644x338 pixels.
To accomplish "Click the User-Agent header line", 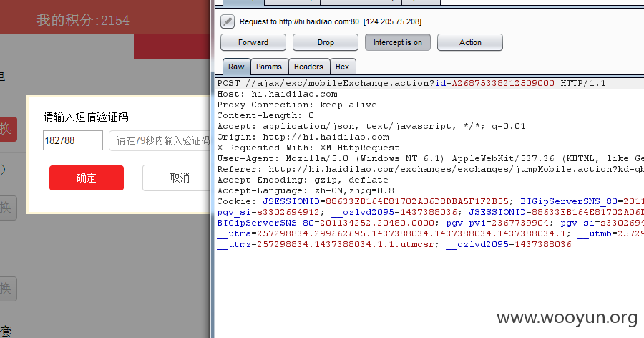I will (431, 158).
